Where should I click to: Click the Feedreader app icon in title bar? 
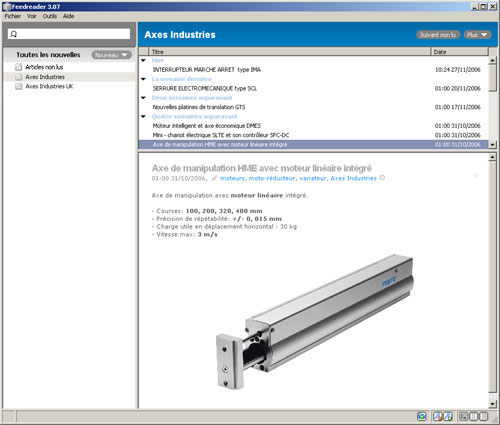click(x=7, y=6)
